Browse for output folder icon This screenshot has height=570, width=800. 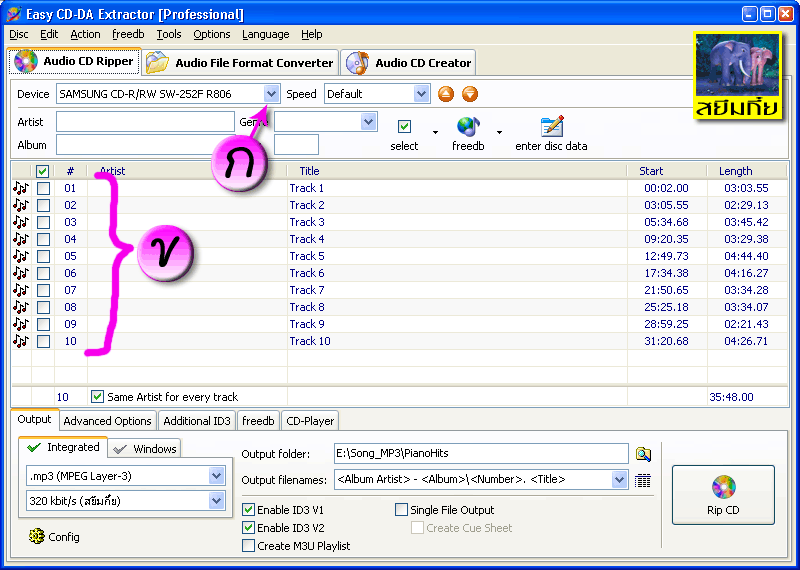(643, 454)
